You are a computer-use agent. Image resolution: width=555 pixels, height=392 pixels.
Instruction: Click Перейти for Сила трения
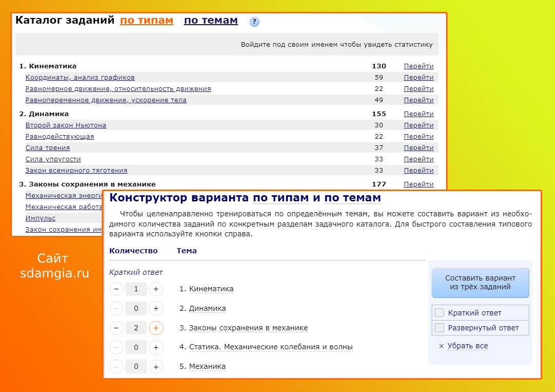419,148
